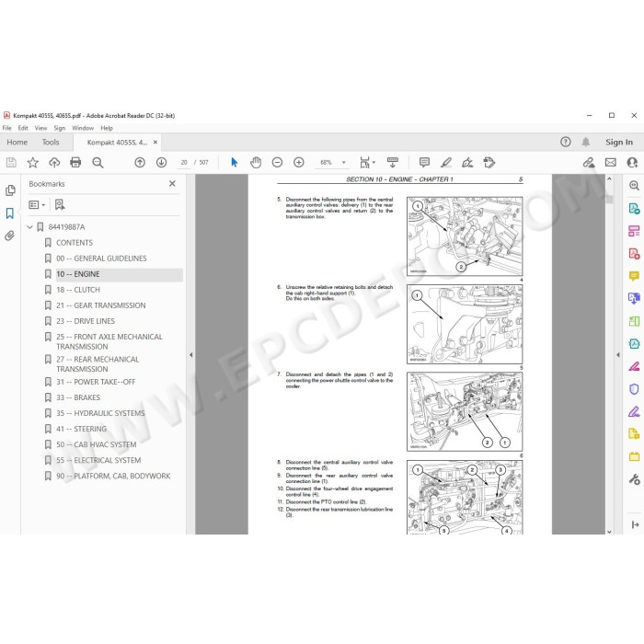
Task: Open the More Tools wrench icon
Action: tap(634, 479)
